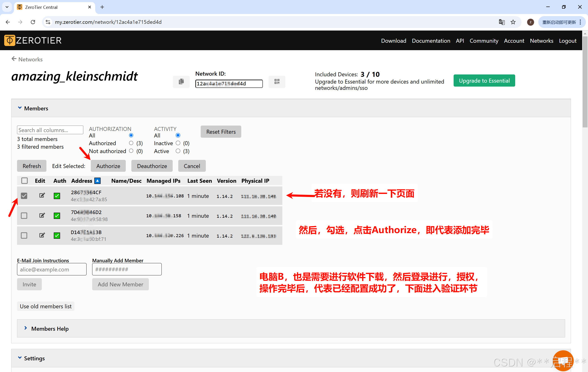Viewport: 588px width, 372px height.
Task: Open the Networks menu item
Action: 541,41
